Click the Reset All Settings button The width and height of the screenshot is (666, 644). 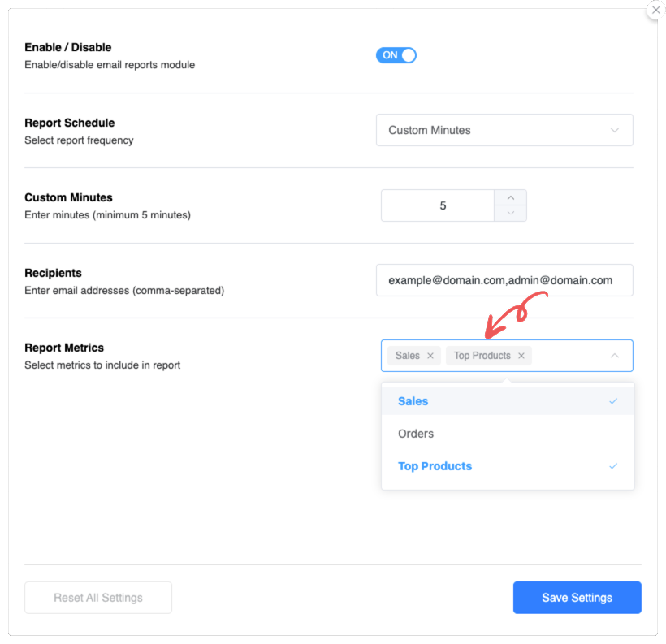[x=97, y=597]
